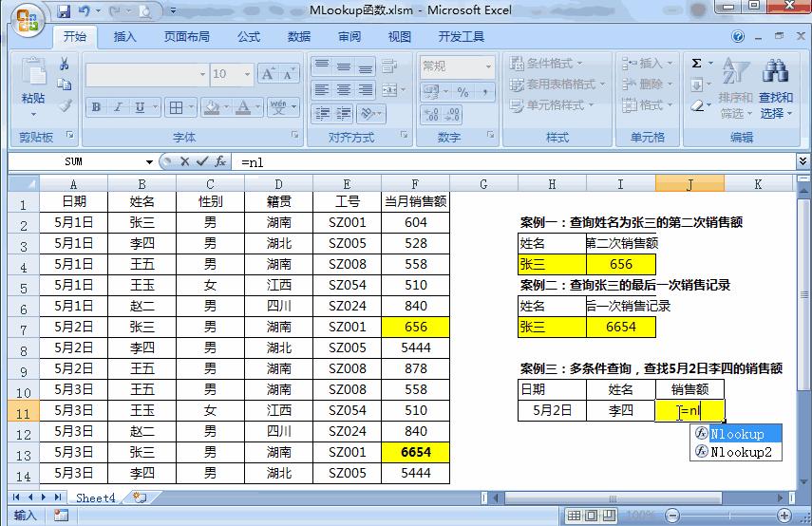812x526 pixels.
Task: Align text left in the alignment group
Action: 322,90
